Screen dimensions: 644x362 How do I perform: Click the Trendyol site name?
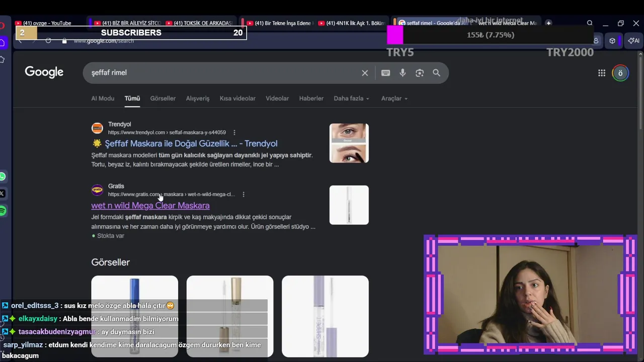click(x=119, y=124)
